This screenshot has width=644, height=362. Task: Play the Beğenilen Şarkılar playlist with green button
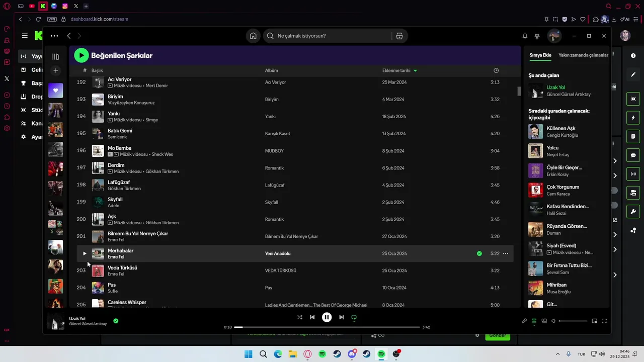tap(82, 55)
